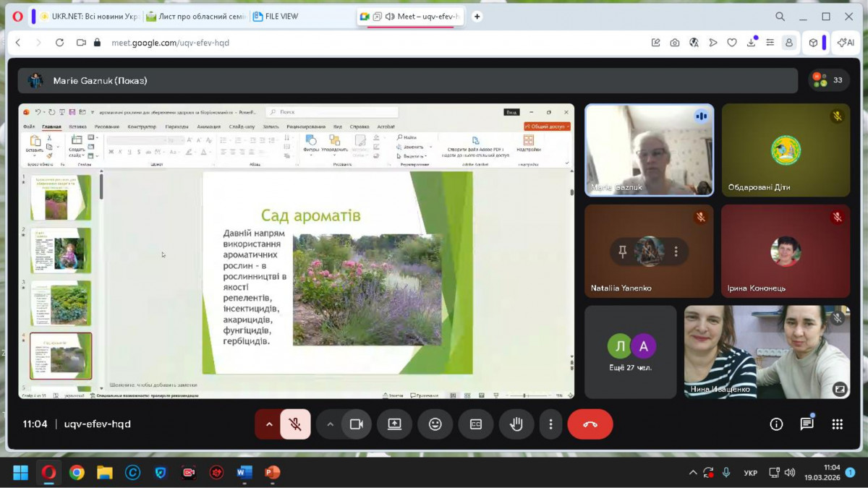The width and height of the screenshot is (868, 488).
Task: Turn on closed captions
Action: (475, 424)
